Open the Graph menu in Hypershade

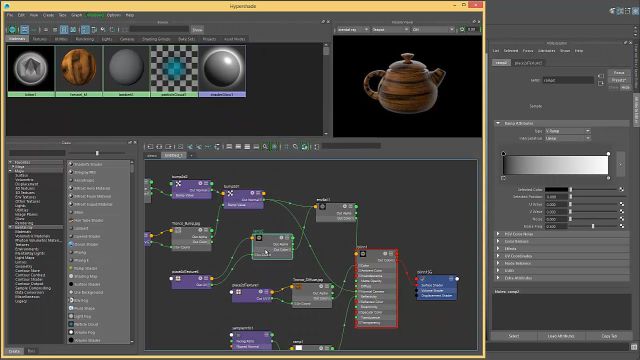point(77,15)
